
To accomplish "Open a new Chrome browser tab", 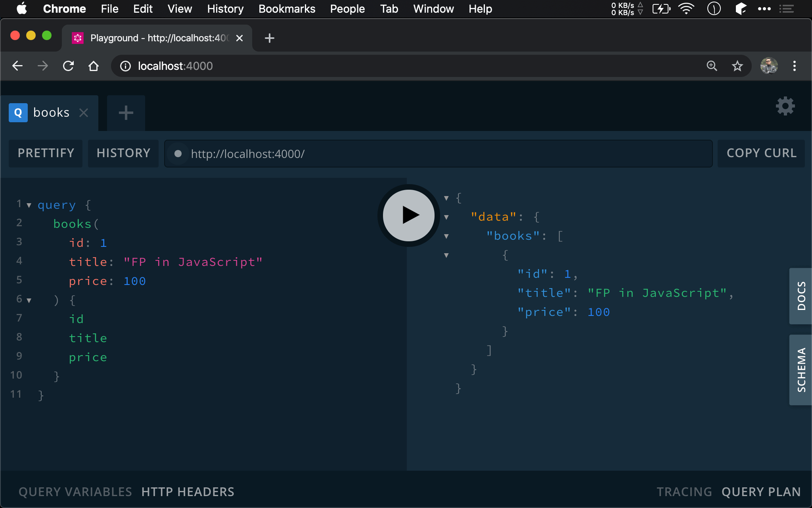I will pos(270,38).
